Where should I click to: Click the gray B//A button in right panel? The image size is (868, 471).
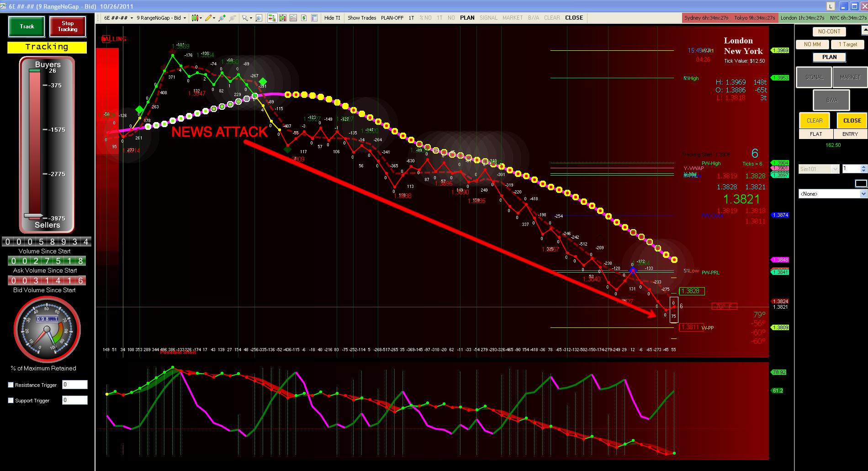tap(831, 100)
